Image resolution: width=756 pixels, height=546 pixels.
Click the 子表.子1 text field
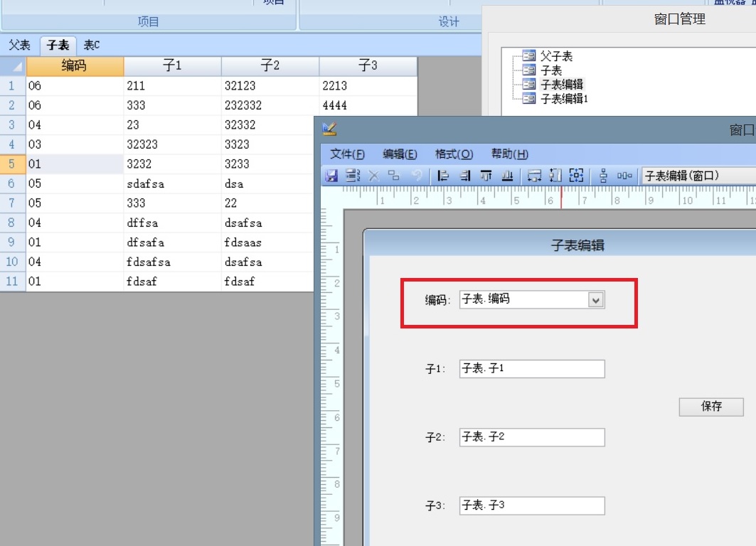coord(532,369)
